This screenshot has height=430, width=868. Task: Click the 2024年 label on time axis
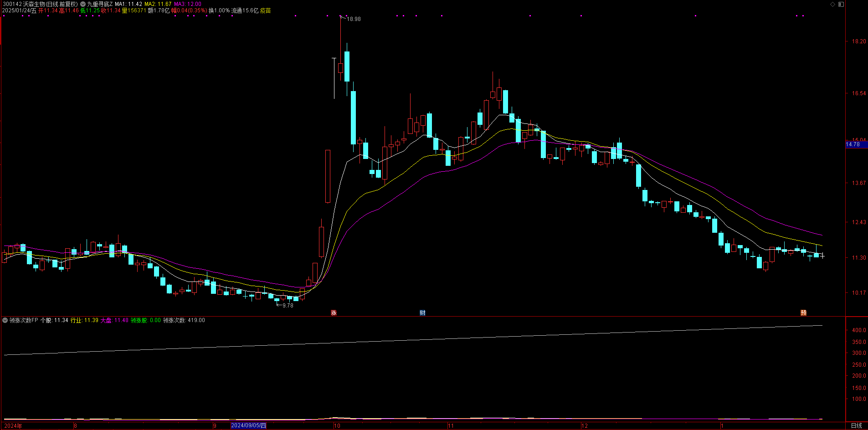[13, 426]
